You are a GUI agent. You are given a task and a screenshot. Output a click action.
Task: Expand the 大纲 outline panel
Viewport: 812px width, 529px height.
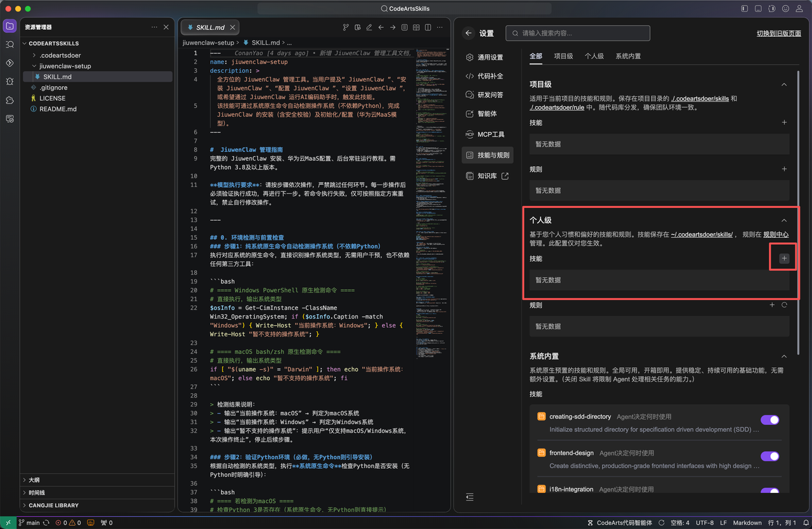(97, 480)
